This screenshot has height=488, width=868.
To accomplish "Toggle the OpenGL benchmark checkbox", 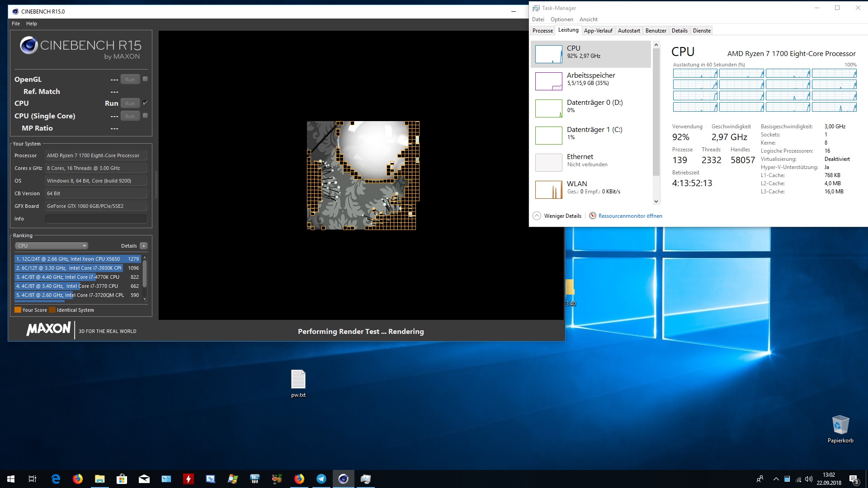I will (x=145, y=79).
